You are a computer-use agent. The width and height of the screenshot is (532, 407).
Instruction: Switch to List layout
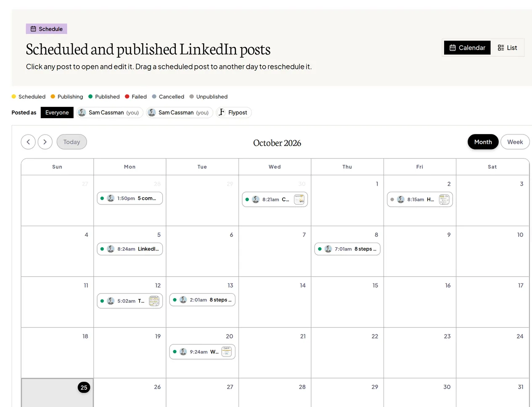[x=507, y=48]
